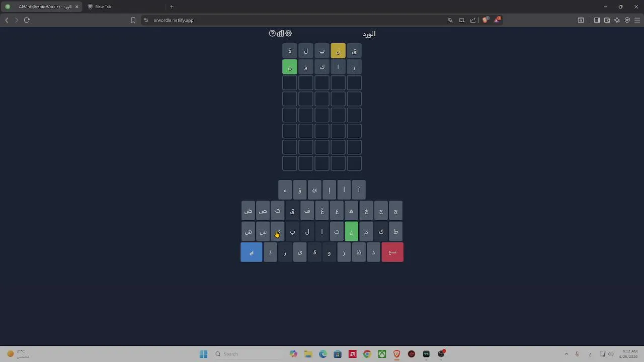Viewport: 644px width, 362px height.
Task: Open File Explorer from taskbar
Action: pyautogui.click(x=308, y=354)
